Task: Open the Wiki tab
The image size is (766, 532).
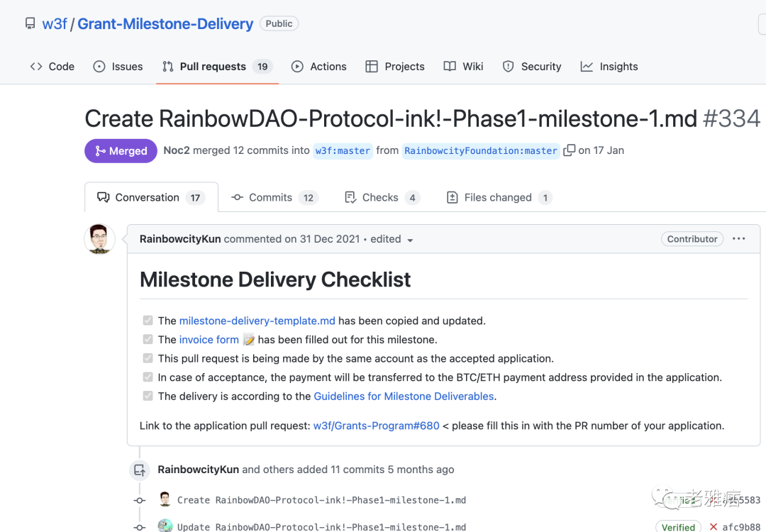Action: point(463,67)
